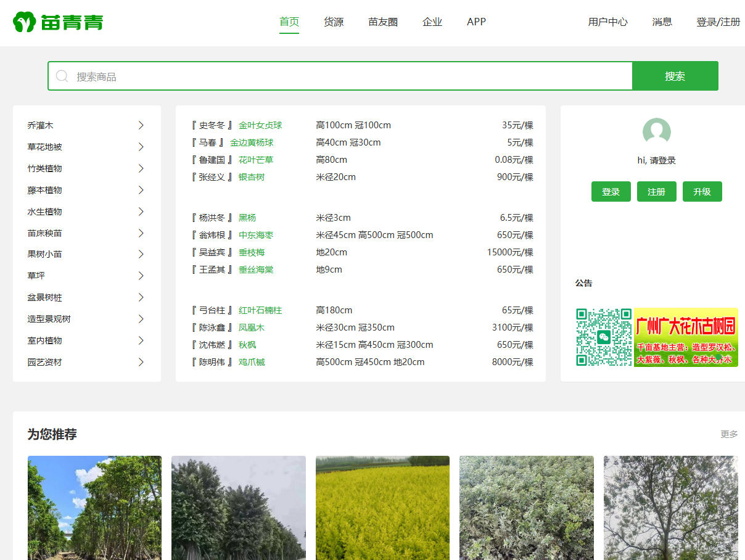745x560 pixels.
Task: Click the 升级 button
Action: (x=702, y=192)
